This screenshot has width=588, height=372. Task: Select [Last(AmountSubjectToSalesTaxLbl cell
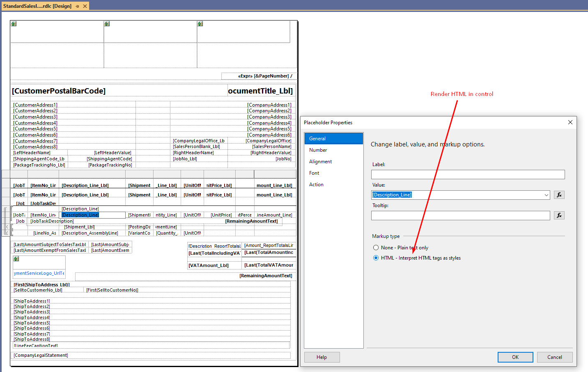click(x=50, y=244)
